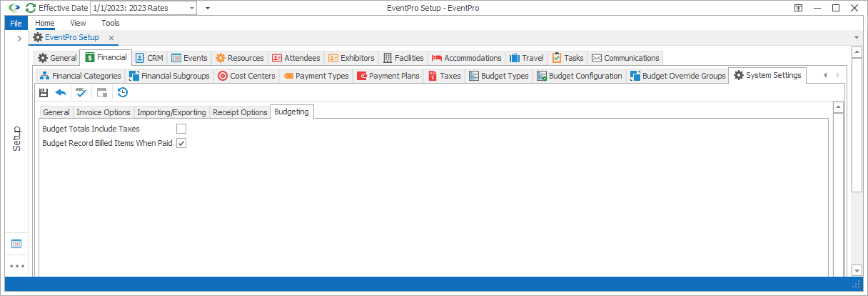868x296 pixels.
Task: Select the Home ribbon tab
Action: [45, 23]
